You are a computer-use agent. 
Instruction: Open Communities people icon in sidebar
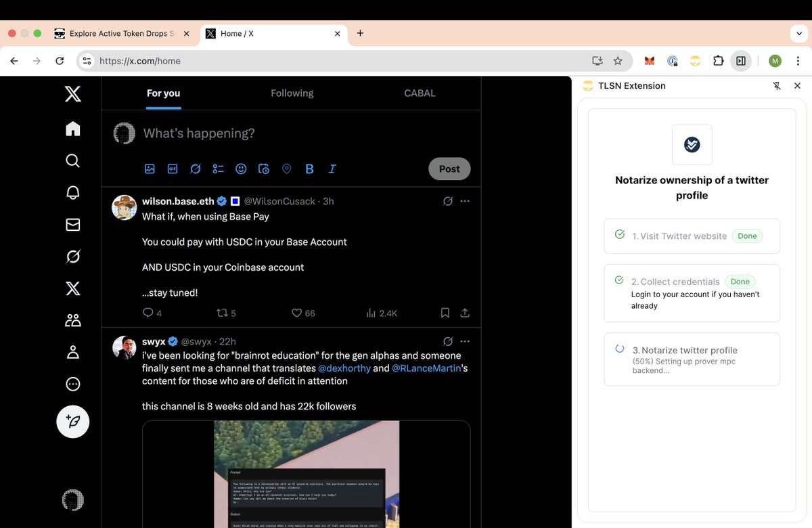[73, 320]
